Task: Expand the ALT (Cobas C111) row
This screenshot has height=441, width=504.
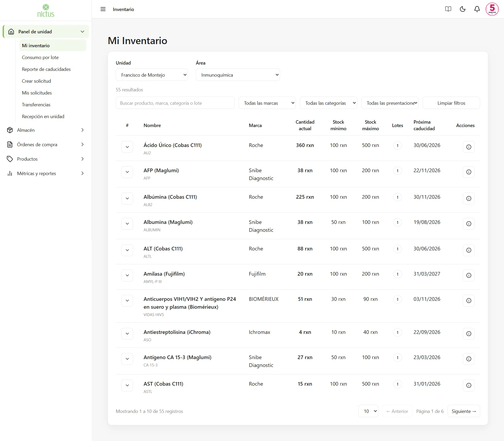Action: tap(127, 250)
